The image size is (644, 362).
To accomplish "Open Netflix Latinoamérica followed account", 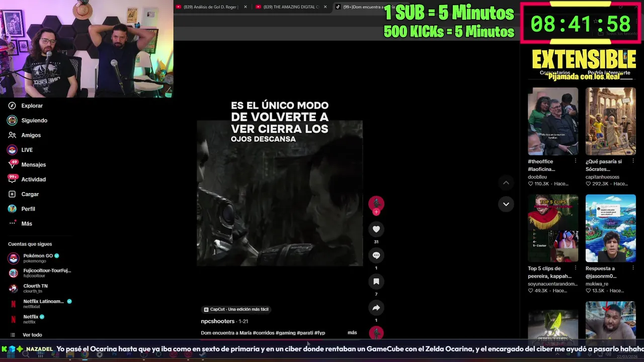I will point(39,304).
